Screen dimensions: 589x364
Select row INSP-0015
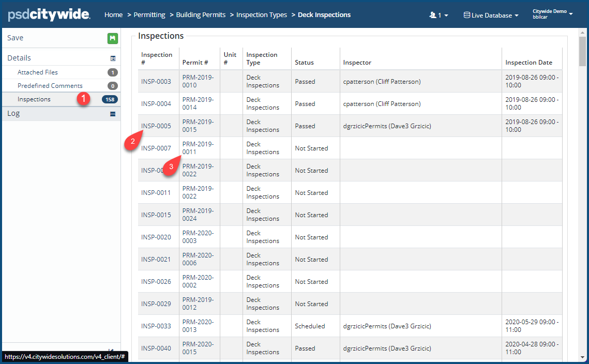[350, 215]
